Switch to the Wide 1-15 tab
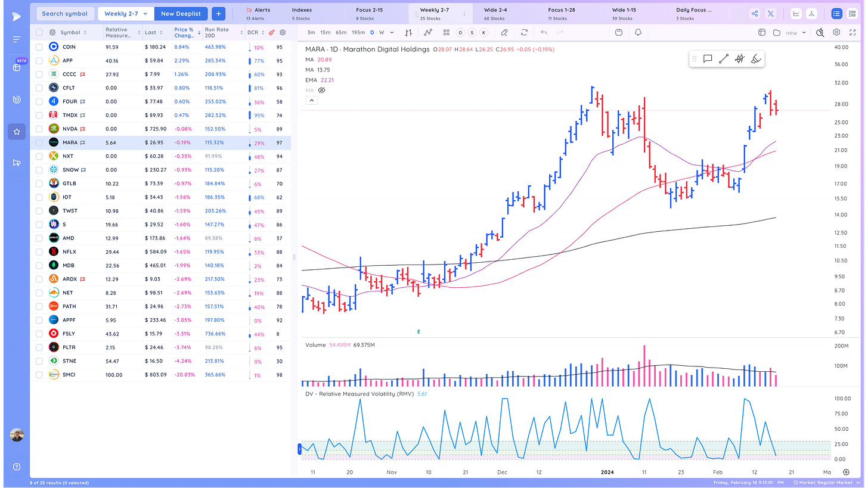The height and width of the screenshot is (488, 868). point(625,14)
